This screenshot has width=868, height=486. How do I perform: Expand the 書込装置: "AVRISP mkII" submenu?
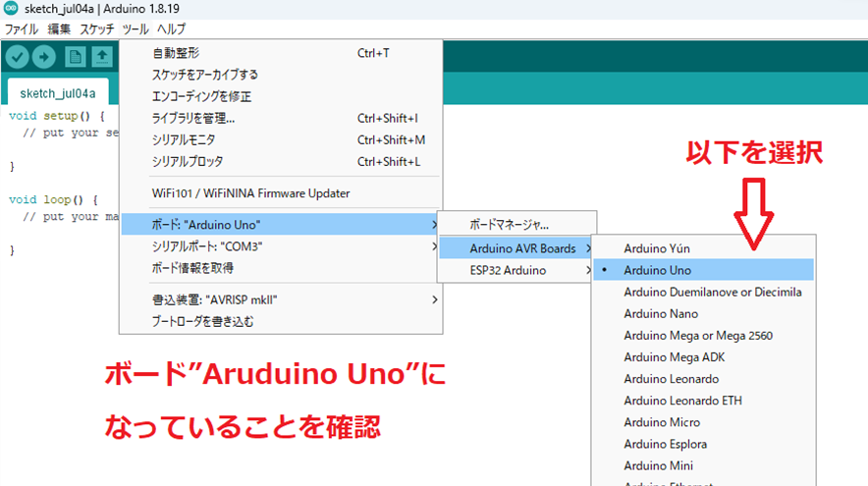[x=281, y=299]
